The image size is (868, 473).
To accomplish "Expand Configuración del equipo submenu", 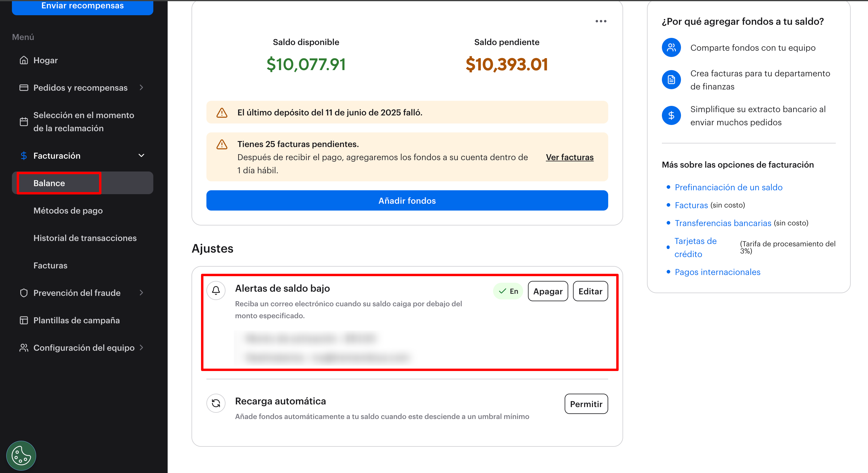I will 141,348.
